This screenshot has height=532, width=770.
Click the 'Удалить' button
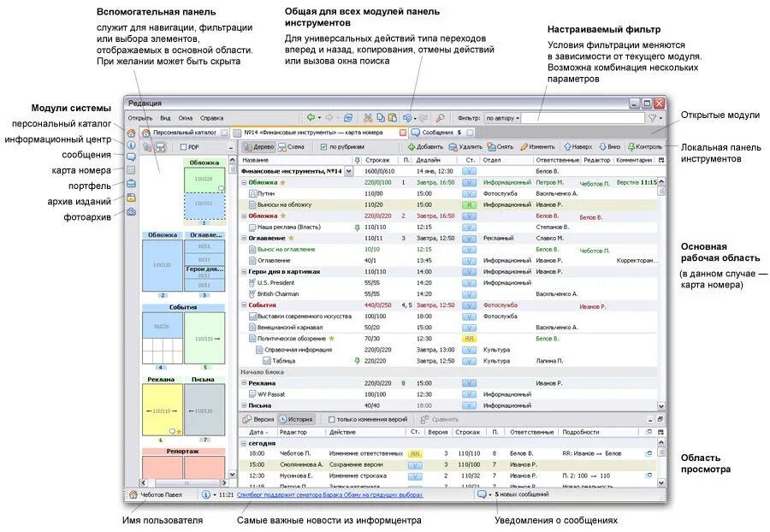465,146
